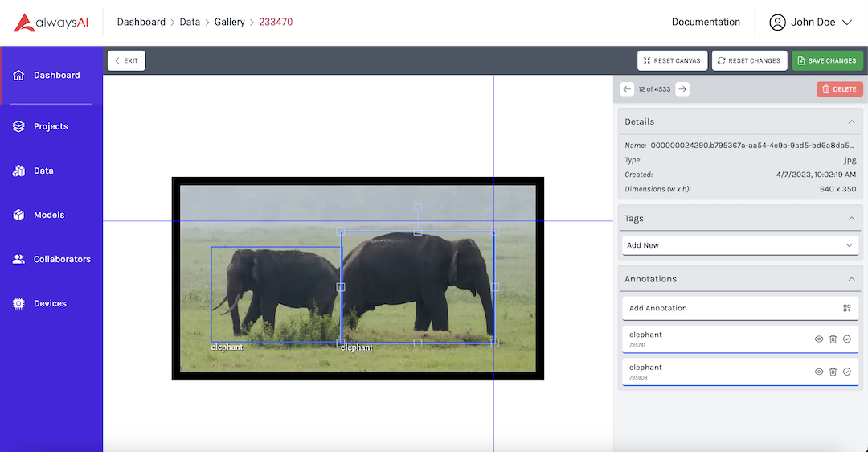Collapse the Details section
Image resolution: width=868 pixels, height=452 pixels.
pyautogui.click(x=851, y=122)
